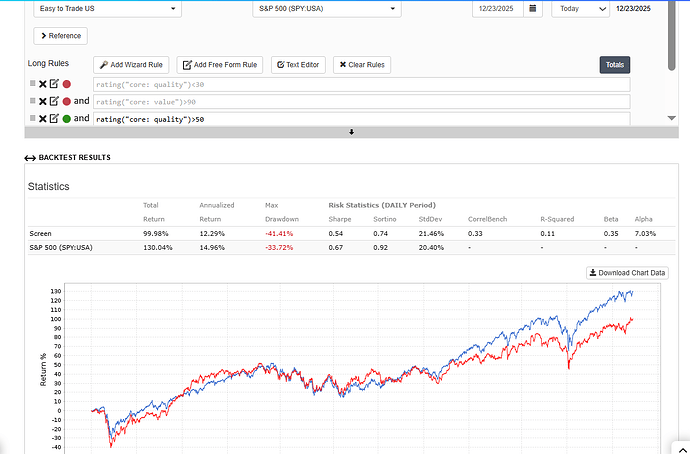The image size is (690, 454).
Task: Expand the Today period dropdown
Action: coord(580,8)
